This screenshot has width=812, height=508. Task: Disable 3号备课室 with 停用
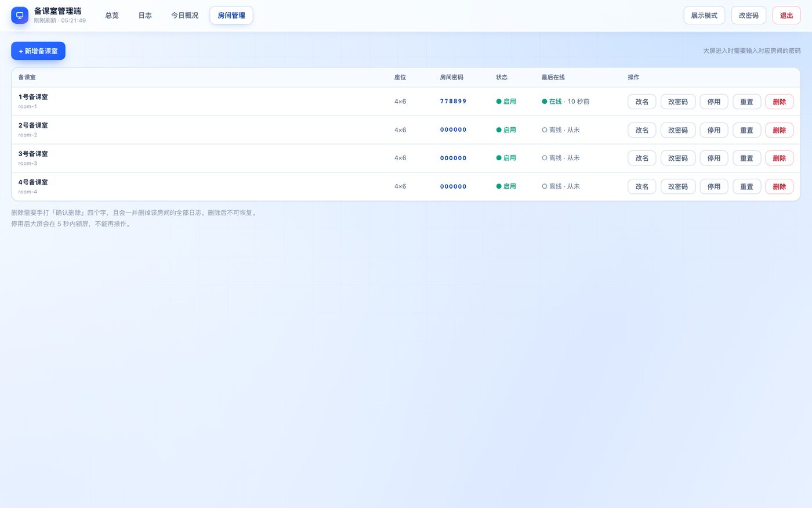pyautogui.click(x=714, y=158)
